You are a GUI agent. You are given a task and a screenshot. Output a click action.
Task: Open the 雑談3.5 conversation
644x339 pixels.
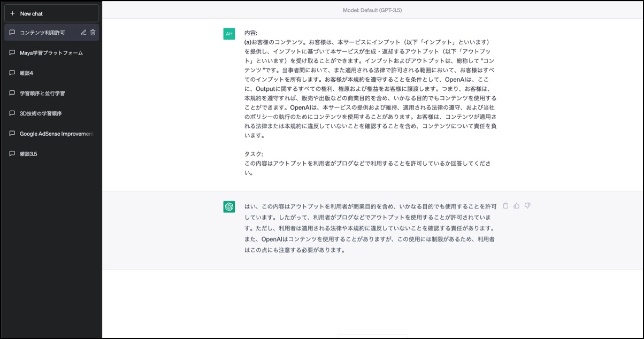(x=51, y=153)
